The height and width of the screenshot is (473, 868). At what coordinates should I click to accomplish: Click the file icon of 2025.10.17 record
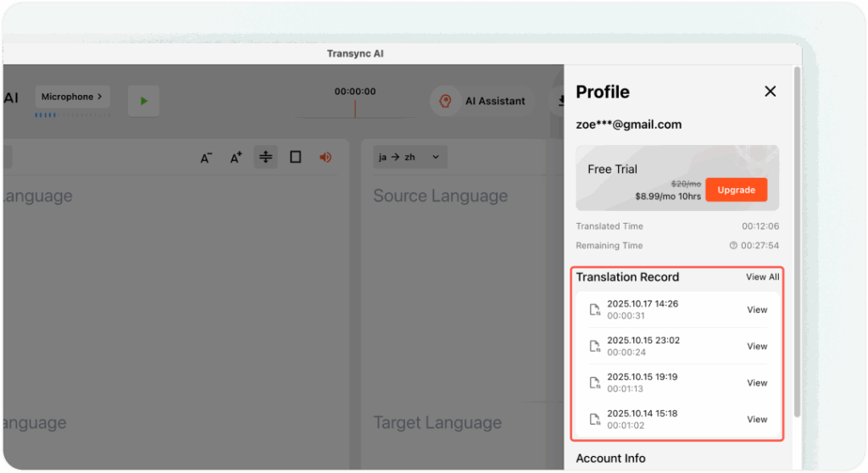pyautogui.click(x=595, y=310)
